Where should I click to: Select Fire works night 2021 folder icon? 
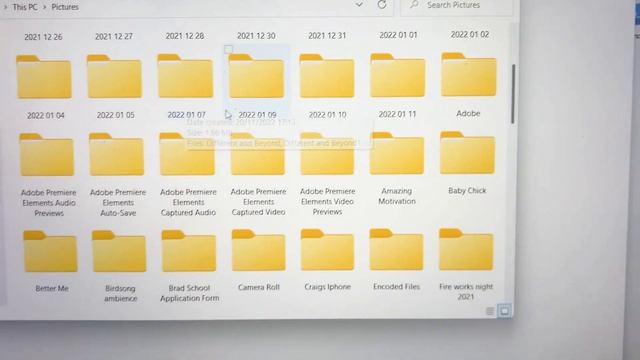pyautogui.click(x=466, y=249)
